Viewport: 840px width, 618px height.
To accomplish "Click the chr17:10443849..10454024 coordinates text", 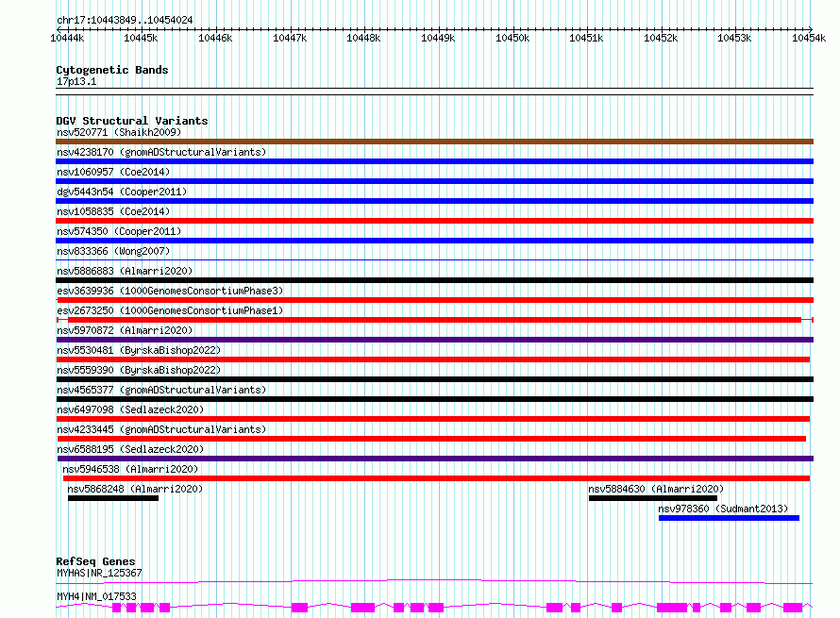I will tap(125, 21).
